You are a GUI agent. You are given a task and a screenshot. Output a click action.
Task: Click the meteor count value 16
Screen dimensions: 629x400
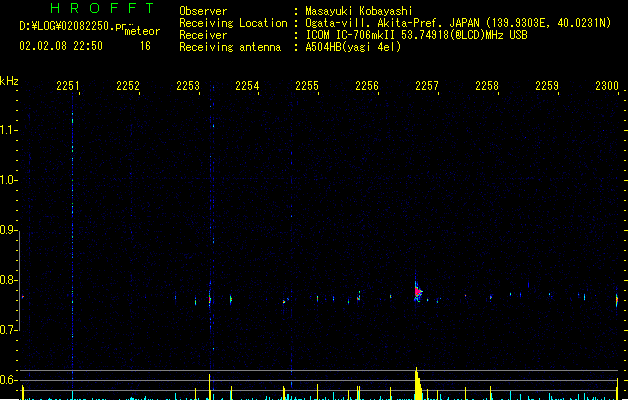[145, 46]
